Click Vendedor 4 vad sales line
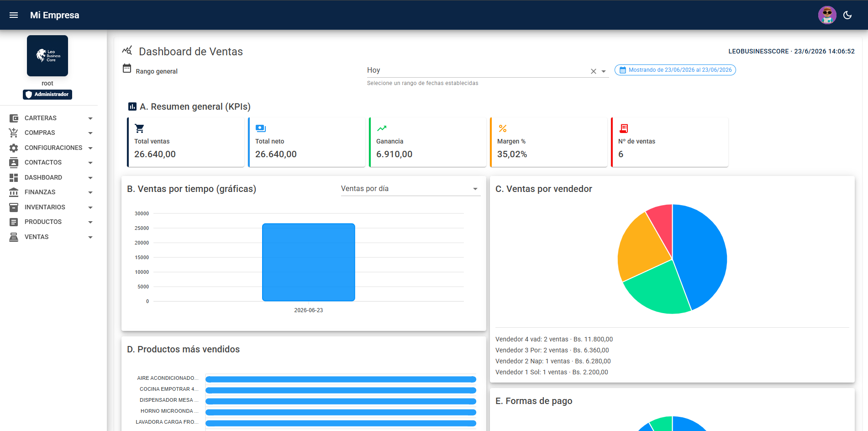 coord(554,339)
